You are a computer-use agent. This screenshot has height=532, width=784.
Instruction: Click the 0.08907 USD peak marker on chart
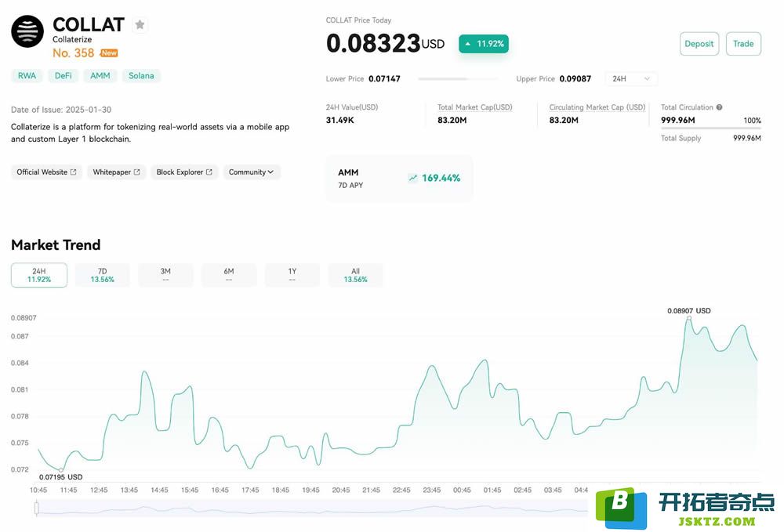(x=688, y=317)
